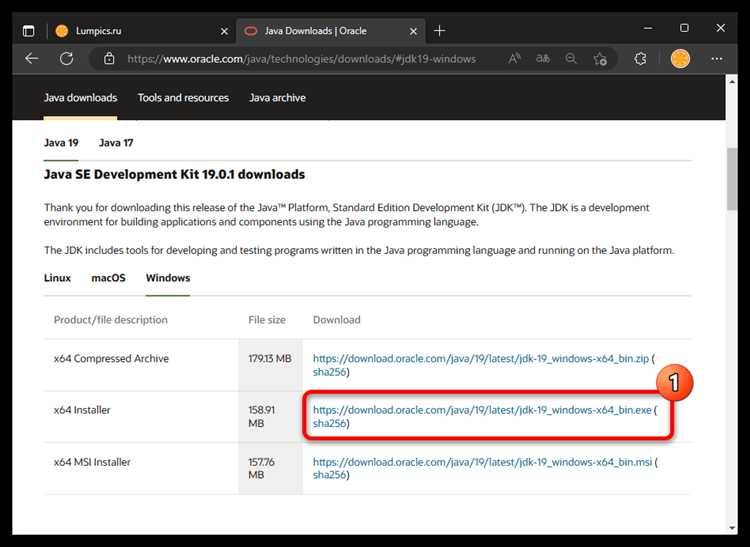Open sha256 link for x64 MSI Installer
The width and height of the screenshot is (750, 547).
[x=329, y=475]
